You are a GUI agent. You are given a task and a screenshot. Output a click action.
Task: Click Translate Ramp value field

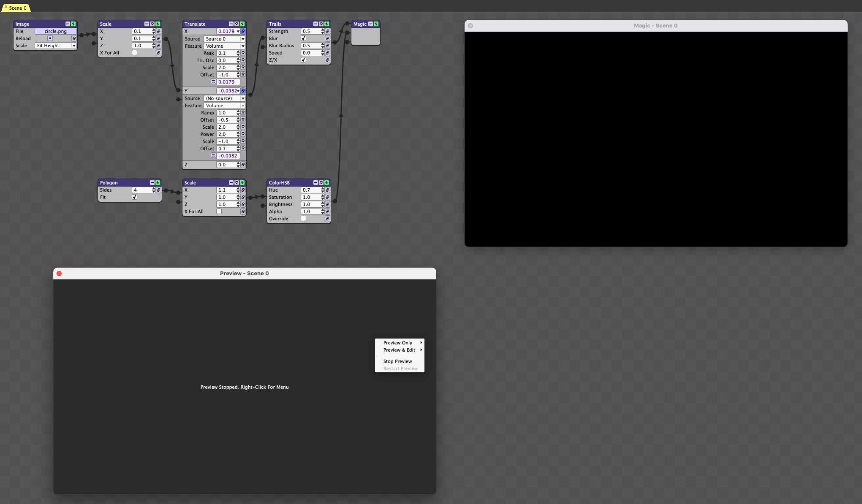click(226, 113)
